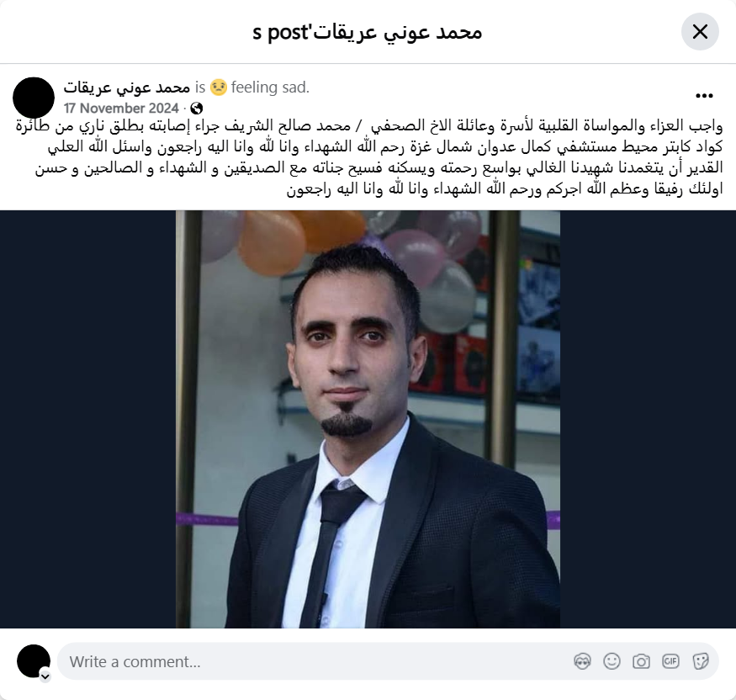Close the post dialog with the X
This screenshot has height=700, width=736.
coord(700,32)
